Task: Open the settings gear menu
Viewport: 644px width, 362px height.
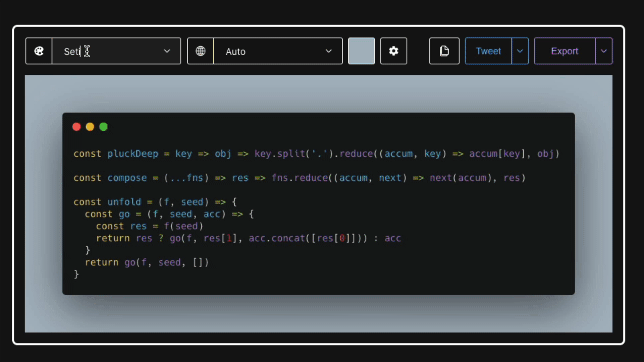Action: [393, 51]
